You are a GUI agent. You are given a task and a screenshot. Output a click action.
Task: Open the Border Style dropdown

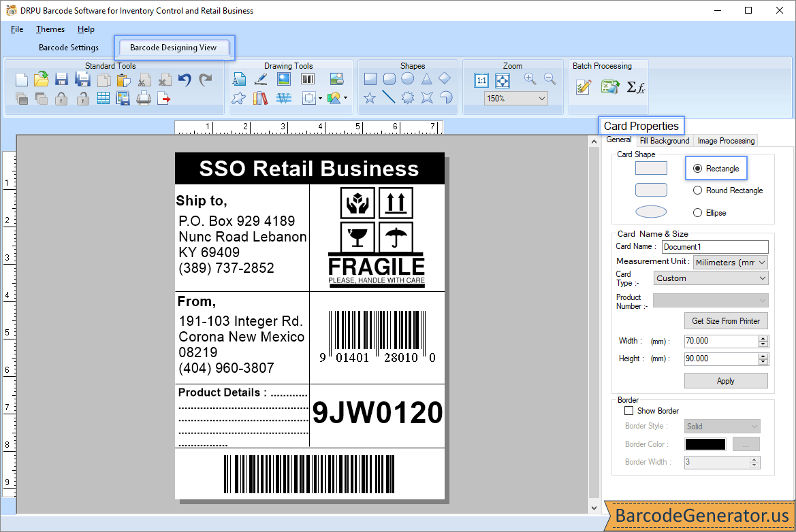tap(722, 427)
